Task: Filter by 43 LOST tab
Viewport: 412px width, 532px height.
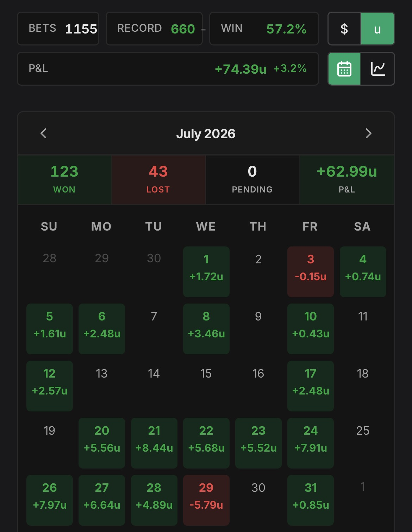Action: [x=158, y=180]
